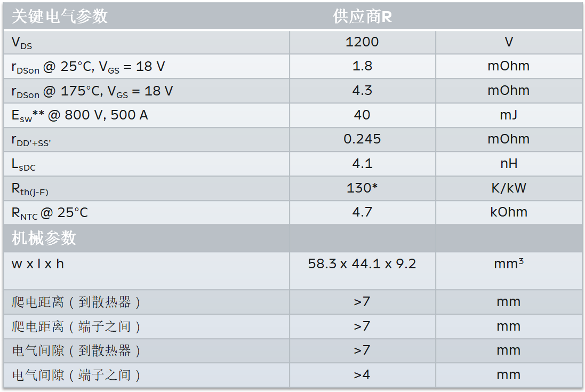585x392 pixels.
Task: Select the 爬电距离（到散热器）row label
Action: pyautogui.click(x=76, y=302)
